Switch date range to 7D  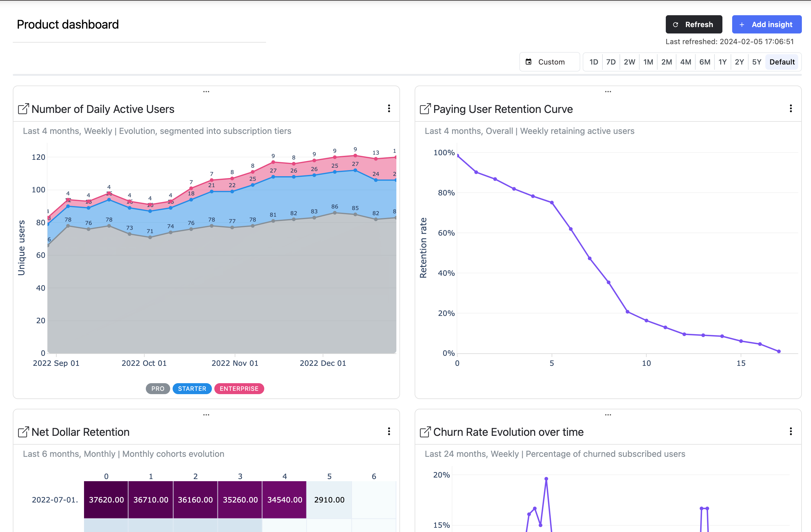point(611,62)
